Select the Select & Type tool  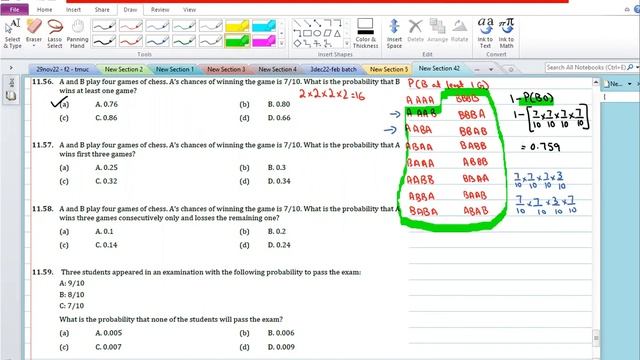[12, 33]
